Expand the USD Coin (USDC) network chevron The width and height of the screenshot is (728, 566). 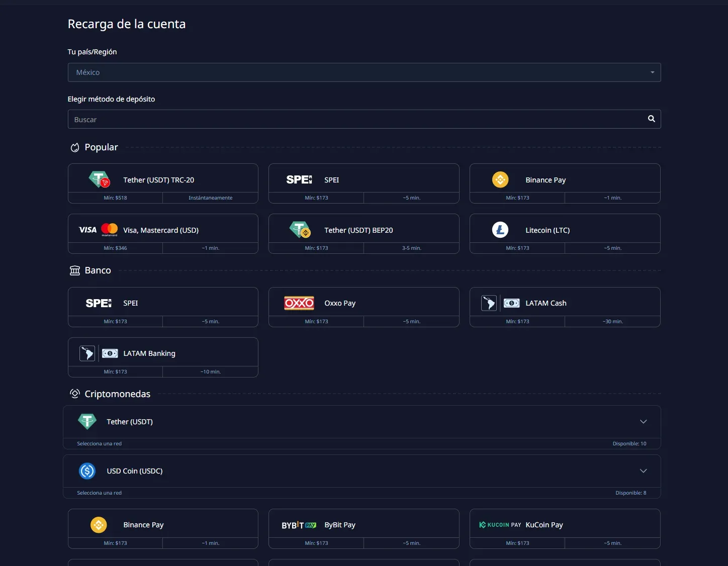[x=643, y=471]
